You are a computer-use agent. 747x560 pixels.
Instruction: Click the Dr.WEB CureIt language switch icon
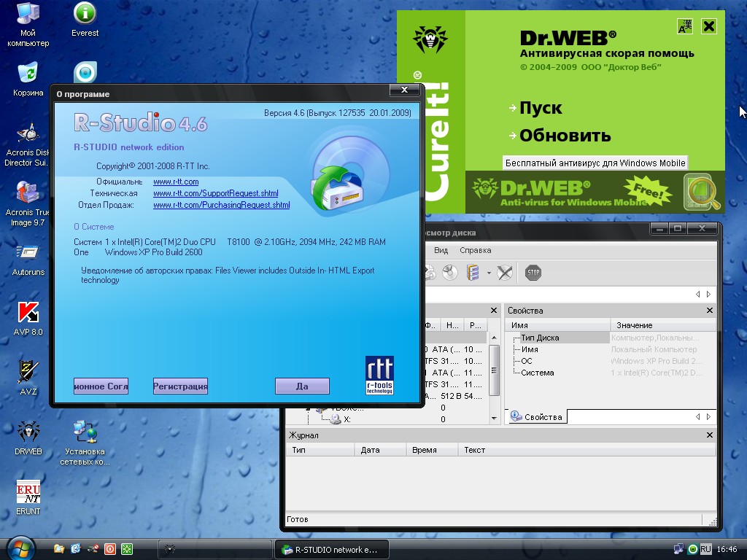click(x=685, y=26)
